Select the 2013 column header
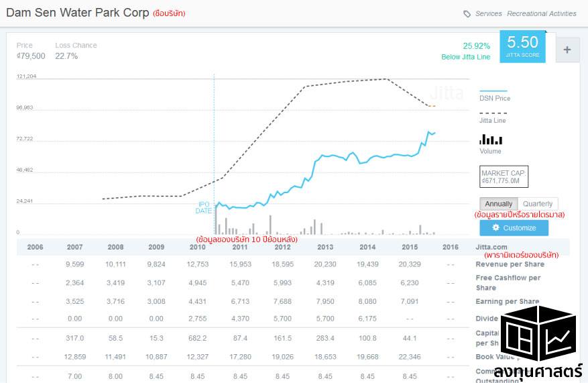Viewport: 588px width, 383px height. [x=325, y=247]
